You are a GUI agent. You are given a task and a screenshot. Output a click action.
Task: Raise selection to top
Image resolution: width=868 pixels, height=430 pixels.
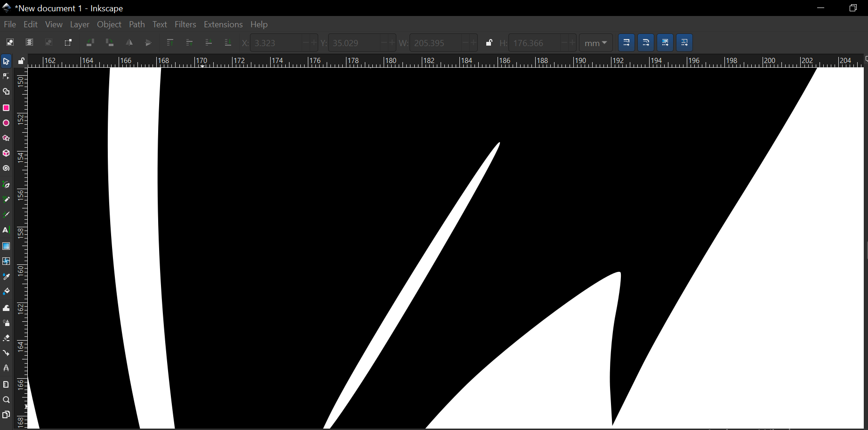click(x=170, y=43)
